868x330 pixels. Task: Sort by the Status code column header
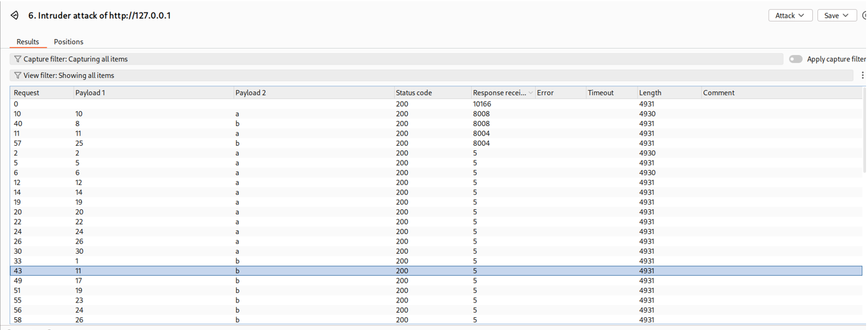coord(414,93)
